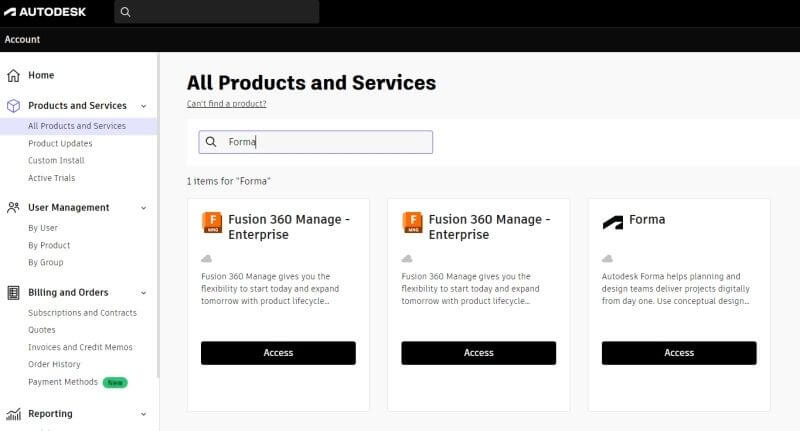The height and width of the screenshot is (431, 800).
Task: Click the search magnifier in top bar
Action: [x=125, y=12]
